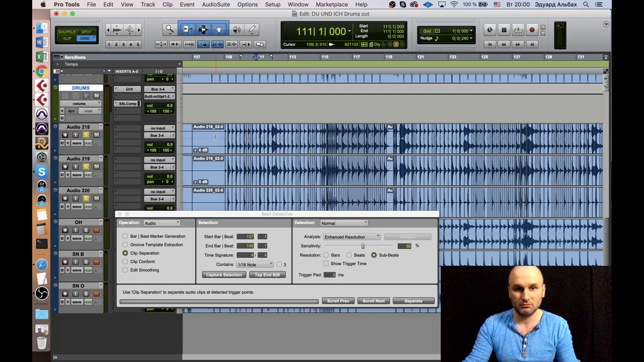Record-enable the Audio 218 track
Viewport: 644px width, 362px height.
click(65, 135)
